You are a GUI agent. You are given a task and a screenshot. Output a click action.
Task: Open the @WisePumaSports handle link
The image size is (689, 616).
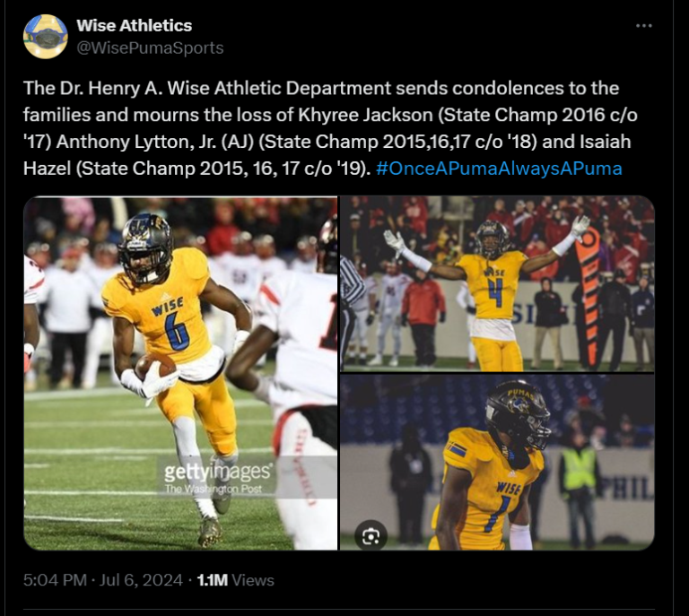coord(150,48)
